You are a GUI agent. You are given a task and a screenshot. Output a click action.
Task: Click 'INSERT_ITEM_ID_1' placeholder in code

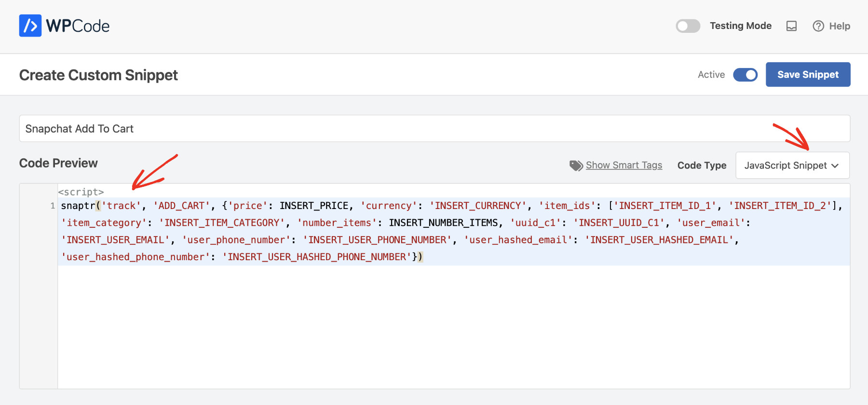tap(665, 206)
